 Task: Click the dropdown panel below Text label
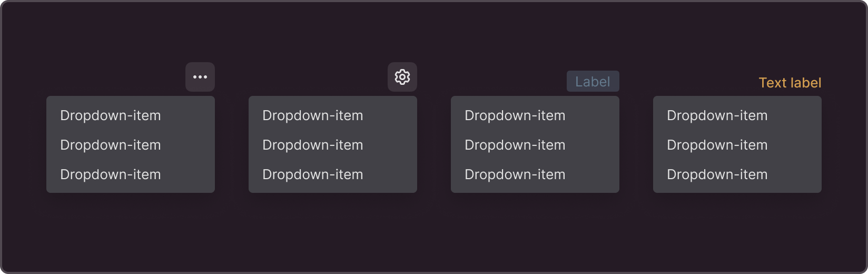tap(737, 144)
